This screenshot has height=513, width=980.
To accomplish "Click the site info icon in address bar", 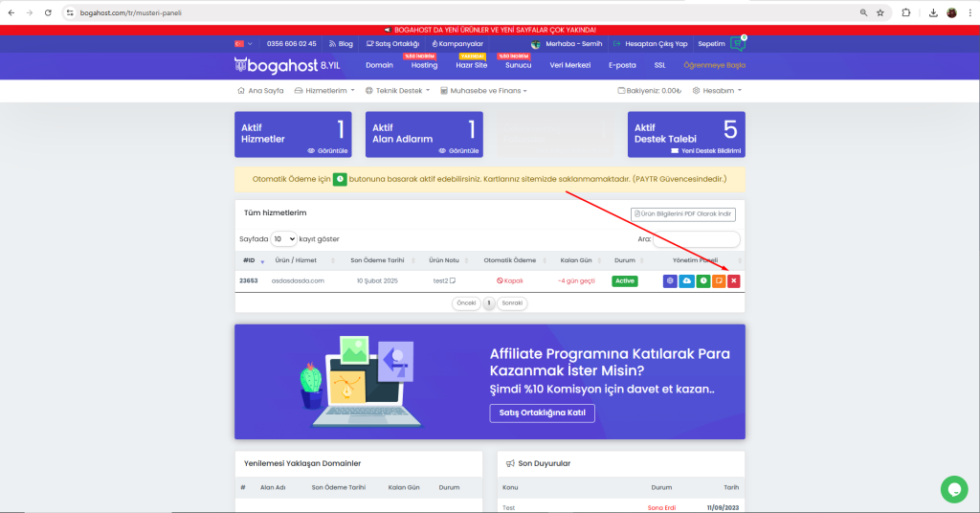I will click(70, 12).
